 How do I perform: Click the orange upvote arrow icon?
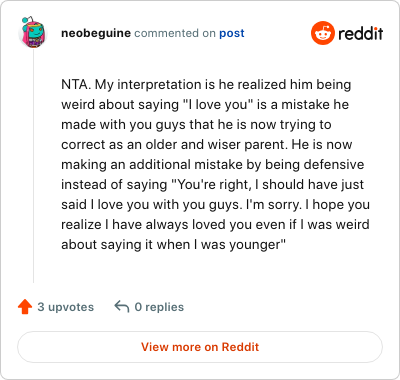tap(25, 307)
